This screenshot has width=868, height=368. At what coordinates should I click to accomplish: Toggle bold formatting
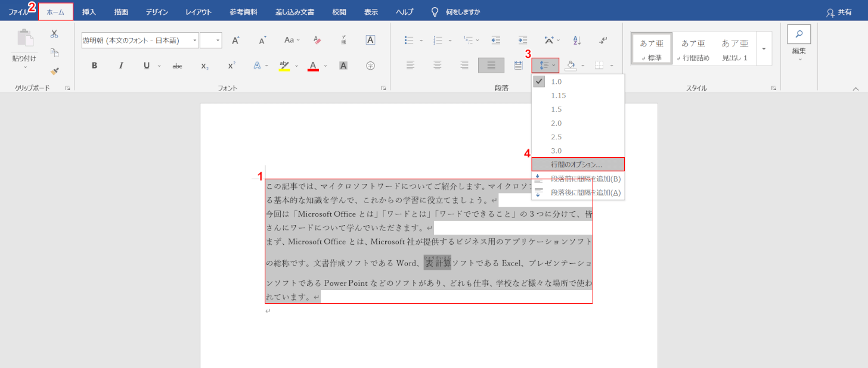tap(94, 66)
